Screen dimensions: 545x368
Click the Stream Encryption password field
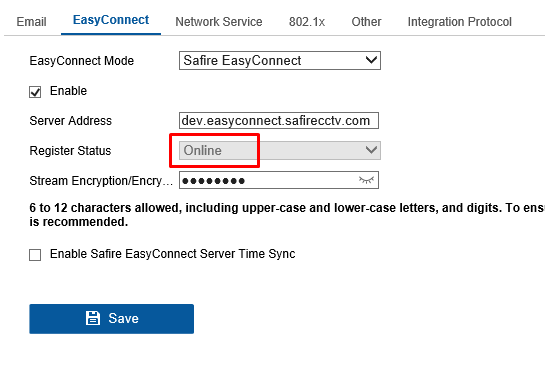[279, 180]
